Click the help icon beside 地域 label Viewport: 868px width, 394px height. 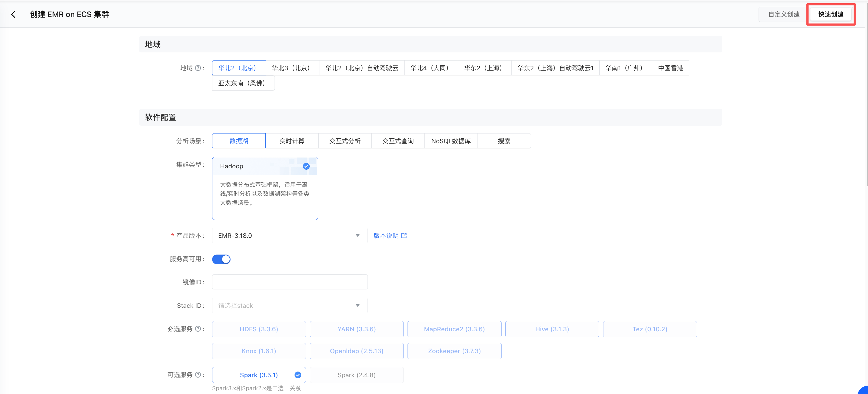(198, 68)
